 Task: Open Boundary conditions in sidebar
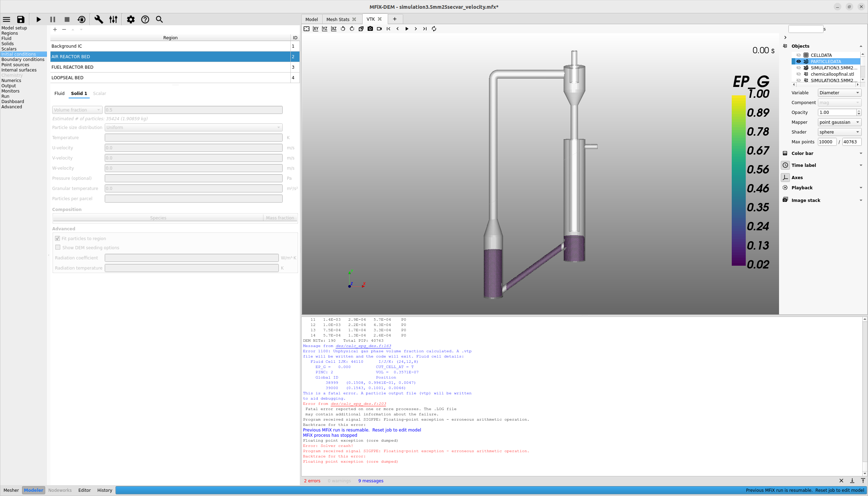coord(23,60)
